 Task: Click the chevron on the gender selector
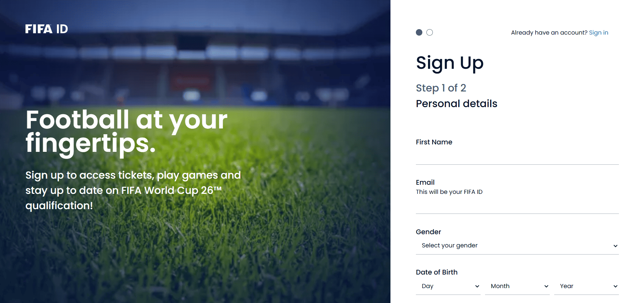615,245
